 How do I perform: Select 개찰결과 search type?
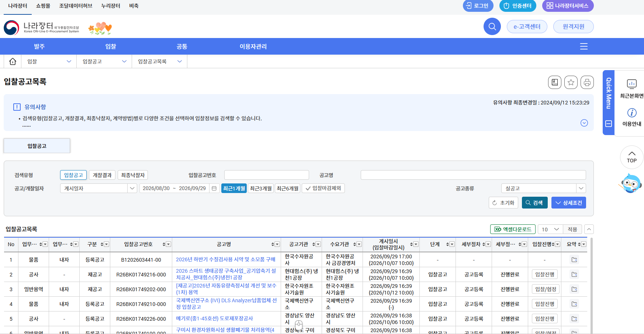point(102,175)
